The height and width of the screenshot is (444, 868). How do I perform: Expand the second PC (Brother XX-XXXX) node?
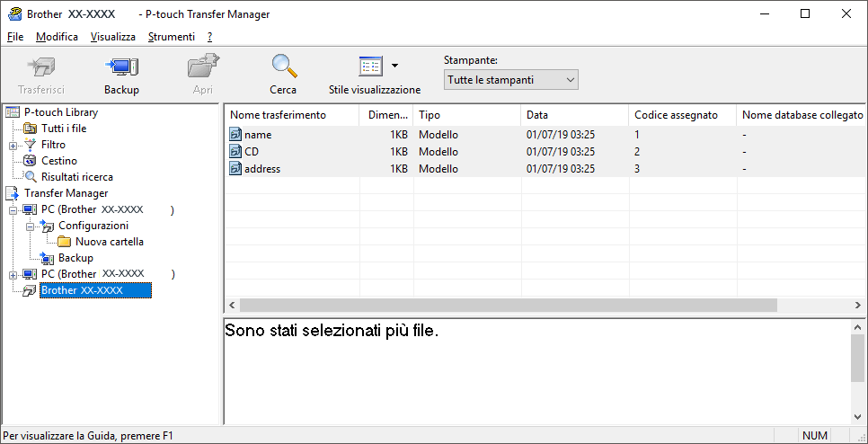[13, 275]
